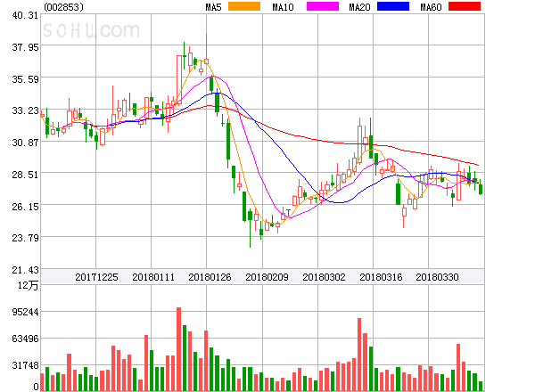Click the 20180111 date axis label

click(x=153, y=277)
